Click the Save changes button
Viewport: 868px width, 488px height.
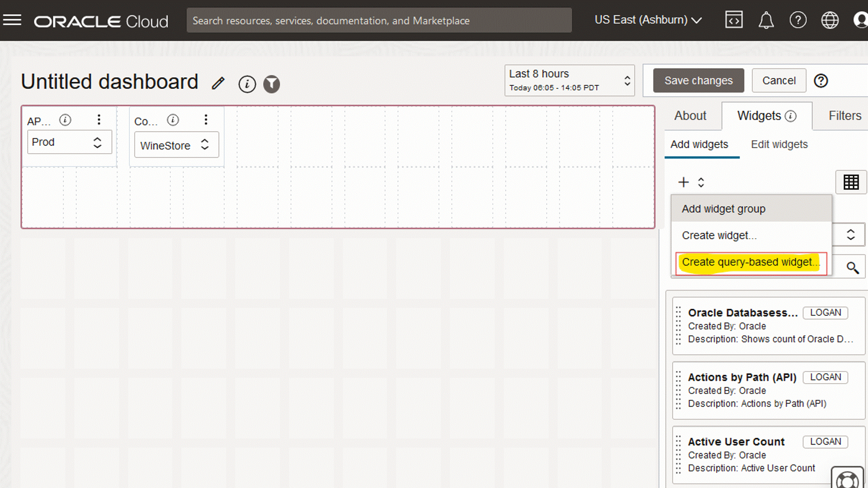click(x=698, y=81)
